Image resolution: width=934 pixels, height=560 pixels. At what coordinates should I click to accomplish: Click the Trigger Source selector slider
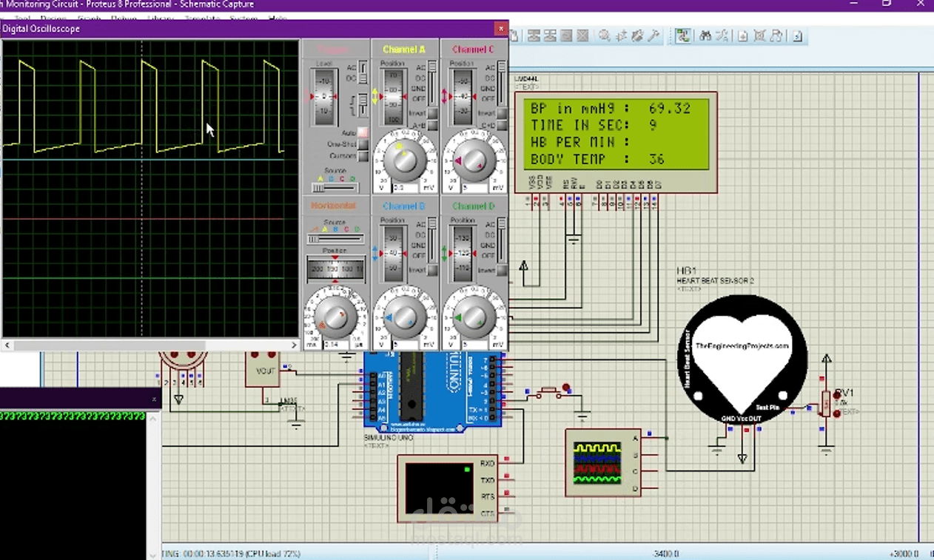(x=335, y=188)
